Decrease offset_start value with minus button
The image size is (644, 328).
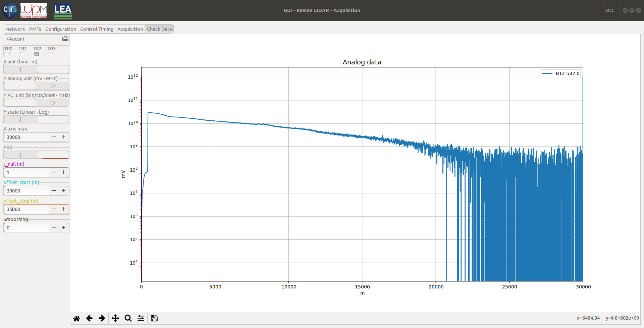click(x=54, y=190)
